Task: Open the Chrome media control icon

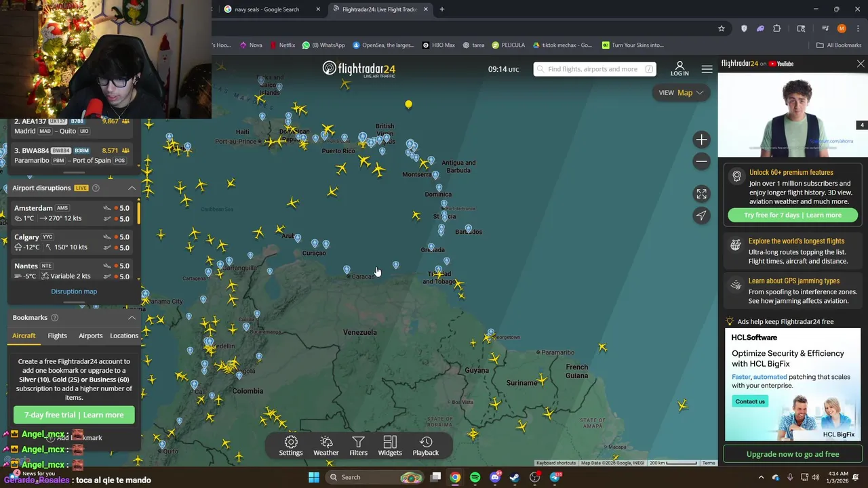Action: (825, 28)
